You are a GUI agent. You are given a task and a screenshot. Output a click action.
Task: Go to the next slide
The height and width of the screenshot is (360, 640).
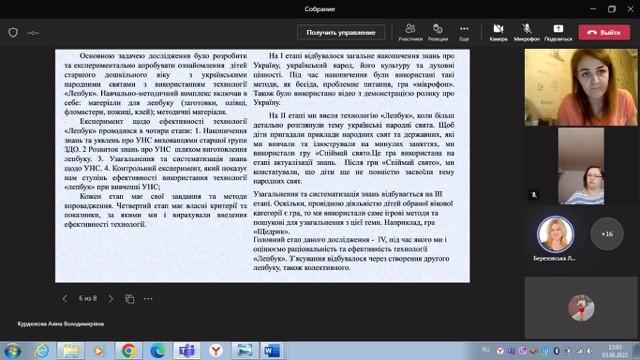111,299
